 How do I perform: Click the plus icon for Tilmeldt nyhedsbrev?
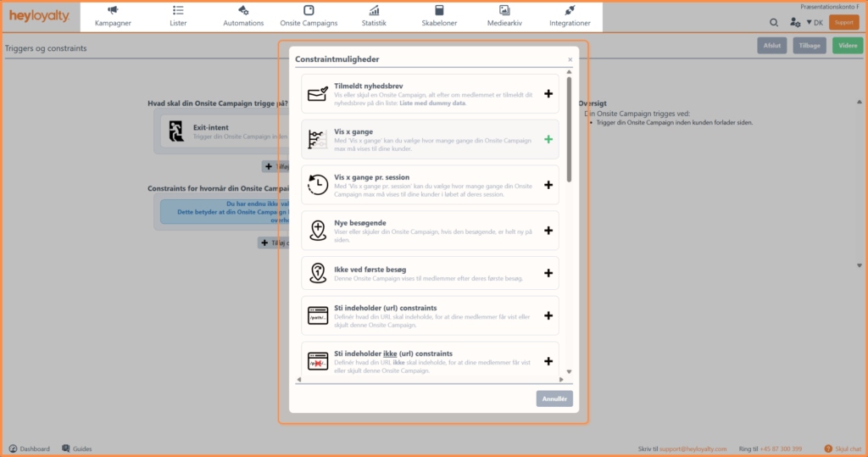[x=548, y=94]
